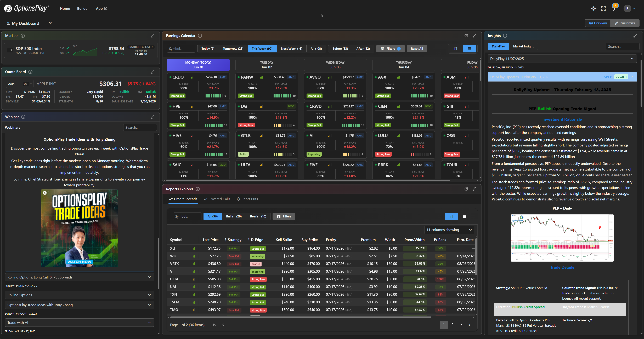Expand the Rolling Options webinar
Image resolution: width=644 pixels, height=339 pixels.
point(80,295)
